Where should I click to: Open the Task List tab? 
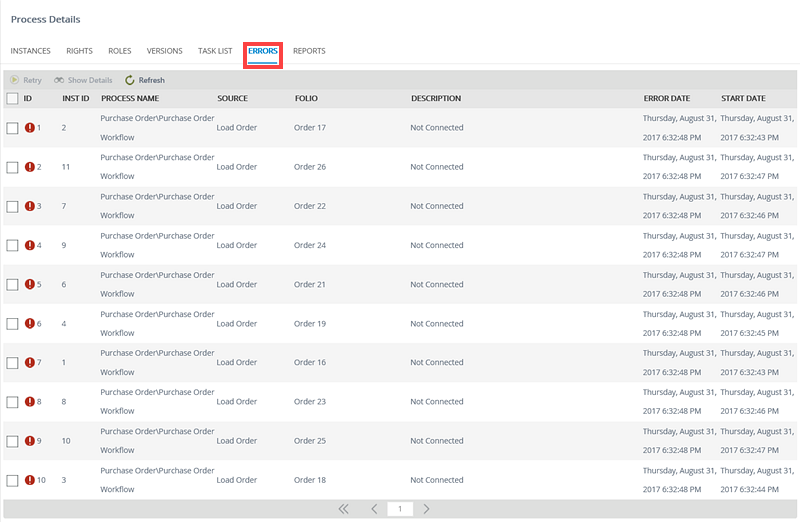click(215, 51)
